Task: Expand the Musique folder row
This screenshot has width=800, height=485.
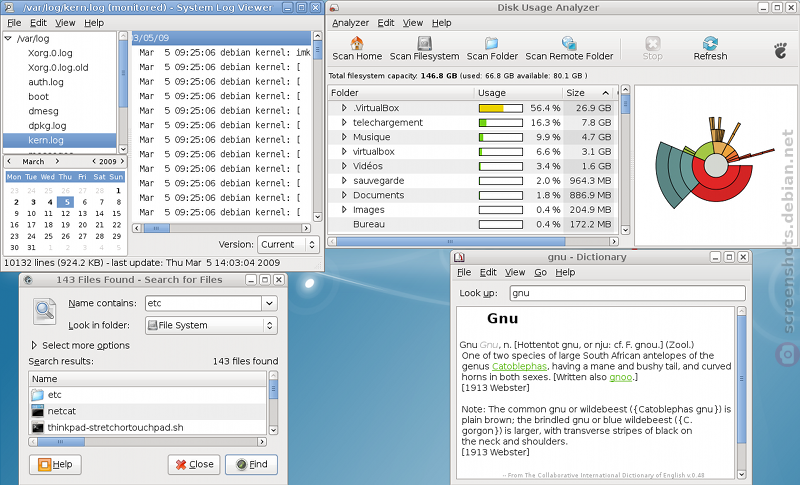Action: (344, 137)
